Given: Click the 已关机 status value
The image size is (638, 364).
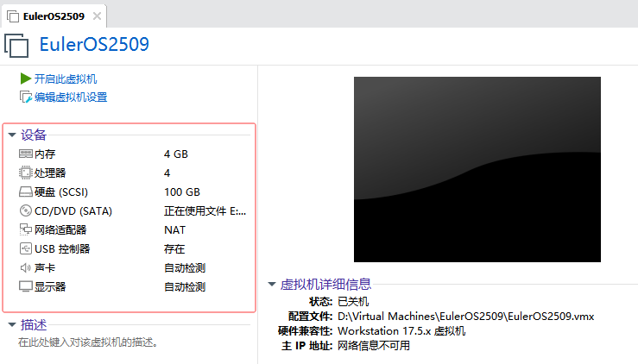Looking at the screenshot, I should pyautogui.click(x=353, y=302).
